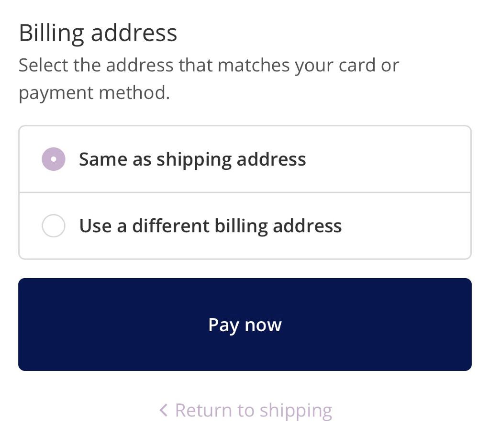Click the "Pay now" text on navy button
Viewport: 490px width, 448px height.
point(245,325)
